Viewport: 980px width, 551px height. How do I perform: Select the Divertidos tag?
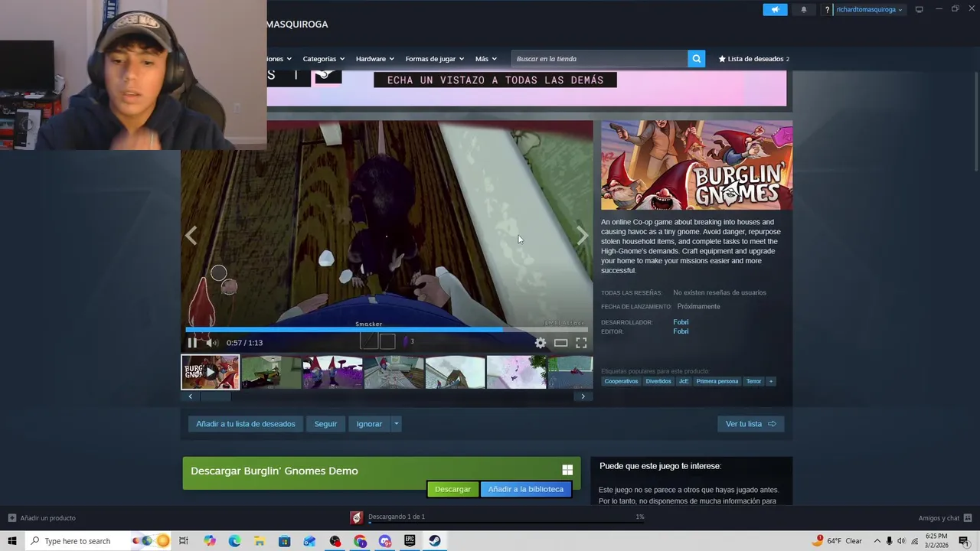click(x=658, y=381)
